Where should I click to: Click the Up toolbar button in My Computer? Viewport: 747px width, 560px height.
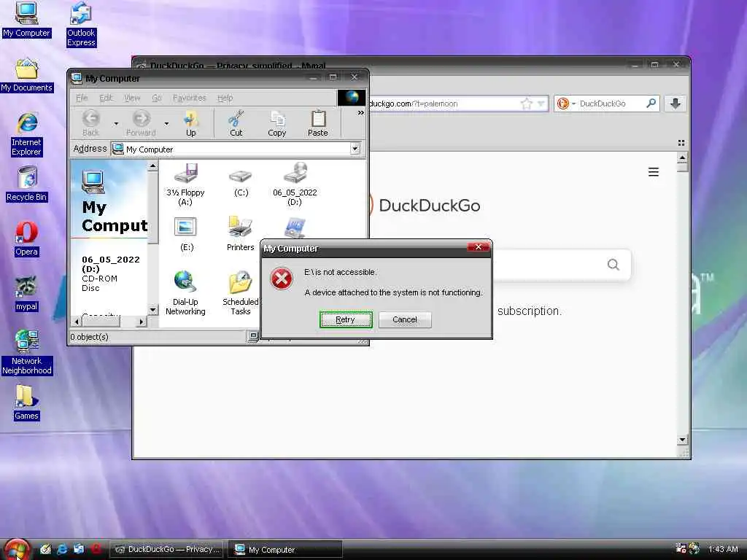(x=190, y=123)
